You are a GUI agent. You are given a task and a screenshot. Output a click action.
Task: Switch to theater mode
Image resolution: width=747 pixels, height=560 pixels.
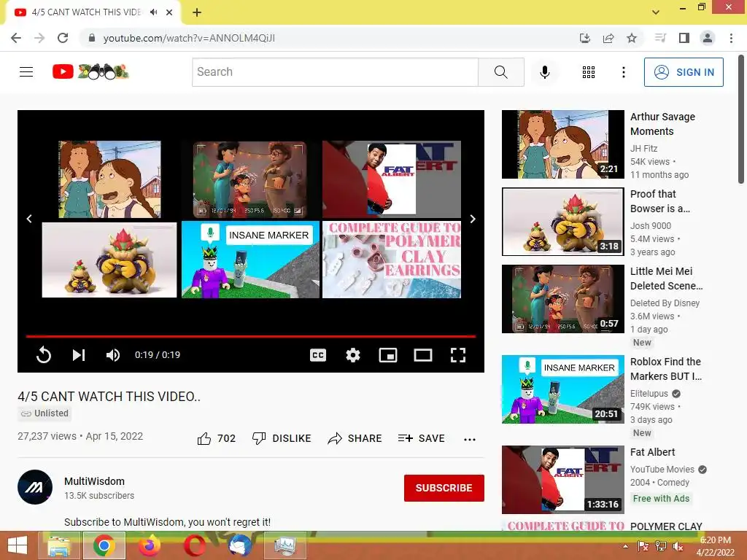pos(423,355)
